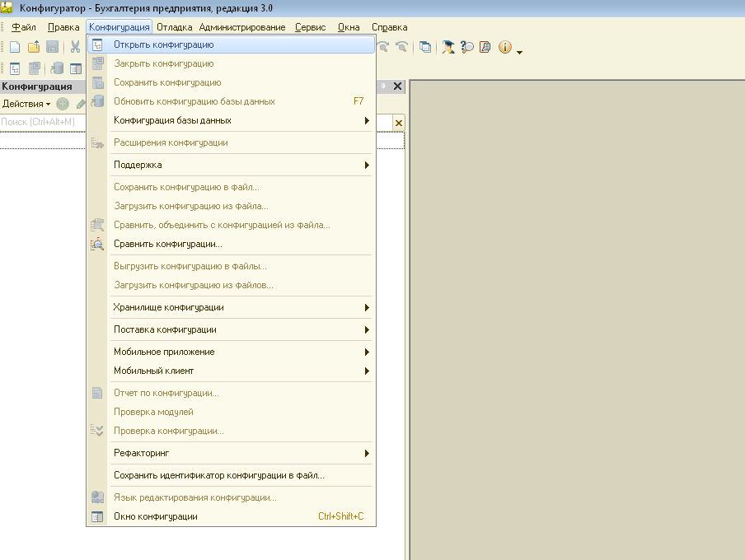Open the Справка menu
Viewport: 745px width, 560px height.
coord(390,27)
